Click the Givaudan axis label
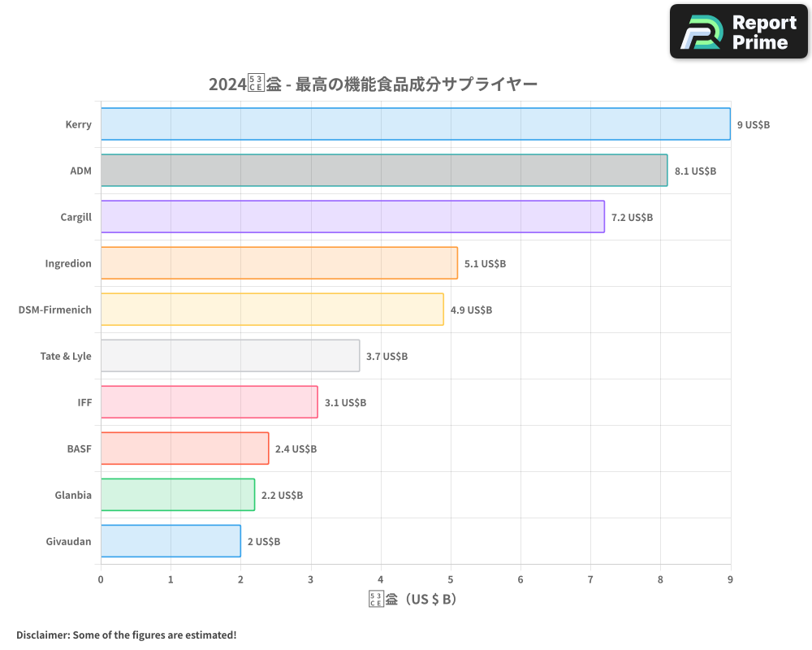This screenshot has width=812, height=650. click(68, 541)
